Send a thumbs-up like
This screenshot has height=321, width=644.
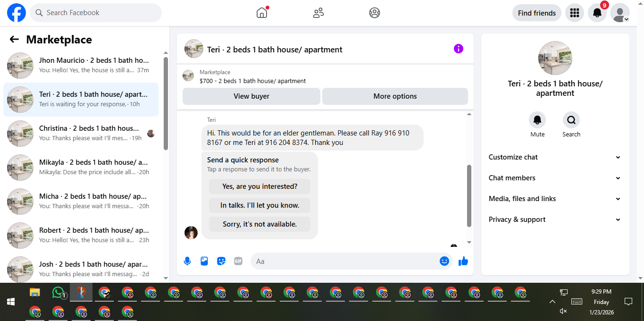point(463,261)
